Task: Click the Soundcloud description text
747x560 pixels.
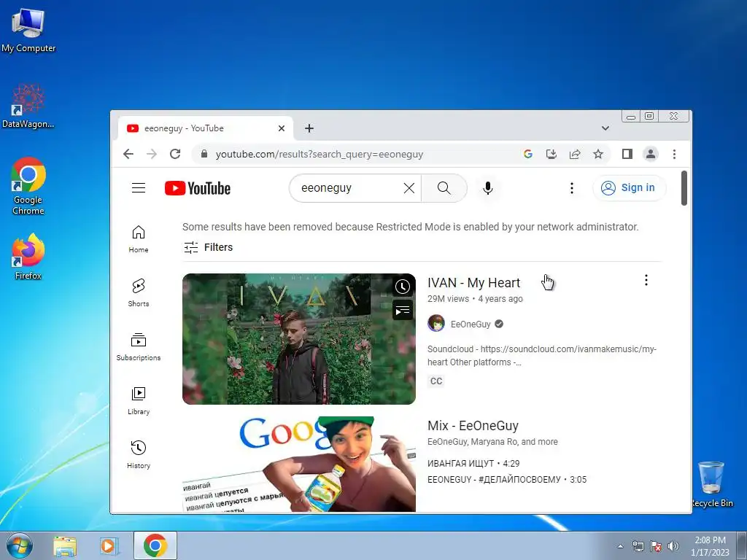Action: point(542,355)
